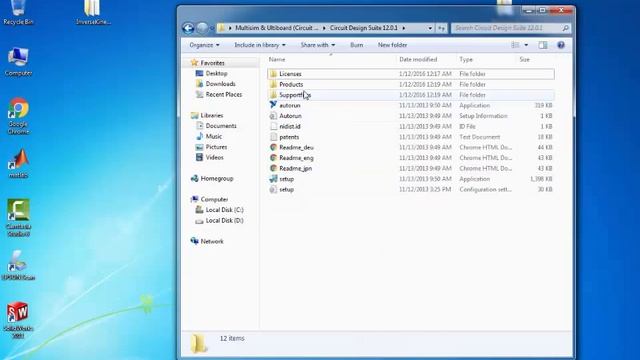
Task: Open the EPSON Scan desktop shortcut
Action: click(18, 265)
